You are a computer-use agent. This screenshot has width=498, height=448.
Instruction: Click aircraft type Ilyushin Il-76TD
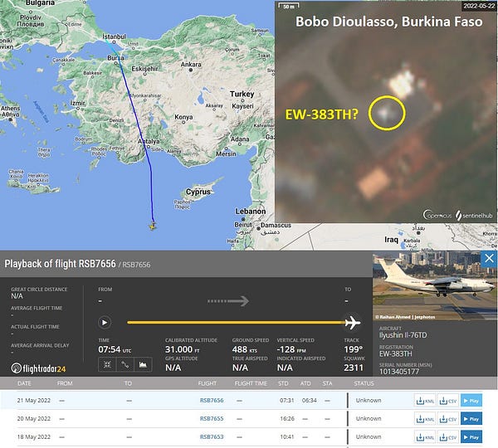[x=403, y=335]
